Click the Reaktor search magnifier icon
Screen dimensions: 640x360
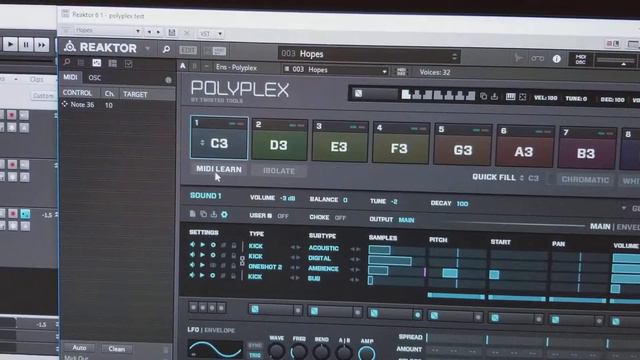166,50
